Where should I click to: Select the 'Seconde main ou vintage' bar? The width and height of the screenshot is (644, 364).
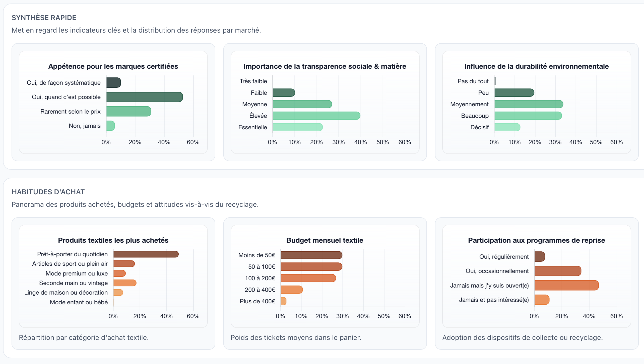(x=125, y=283)
